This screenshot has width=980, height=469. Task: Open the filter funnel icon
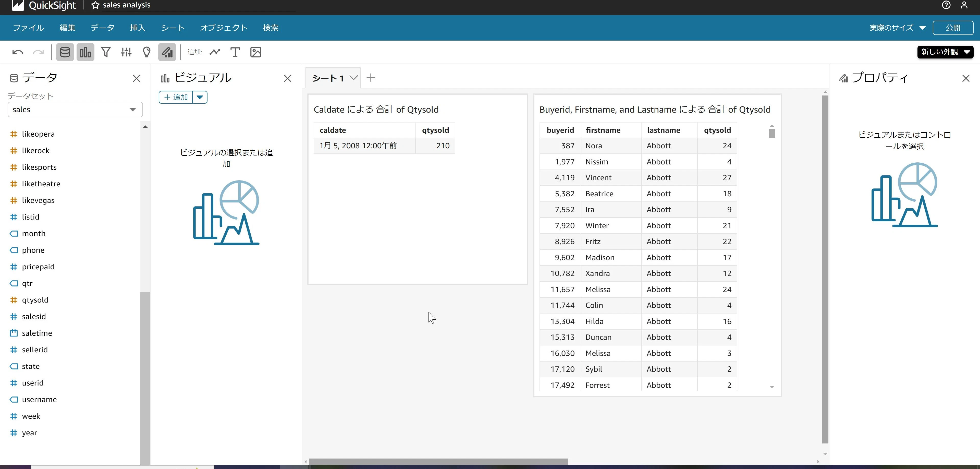click(106, 52)
